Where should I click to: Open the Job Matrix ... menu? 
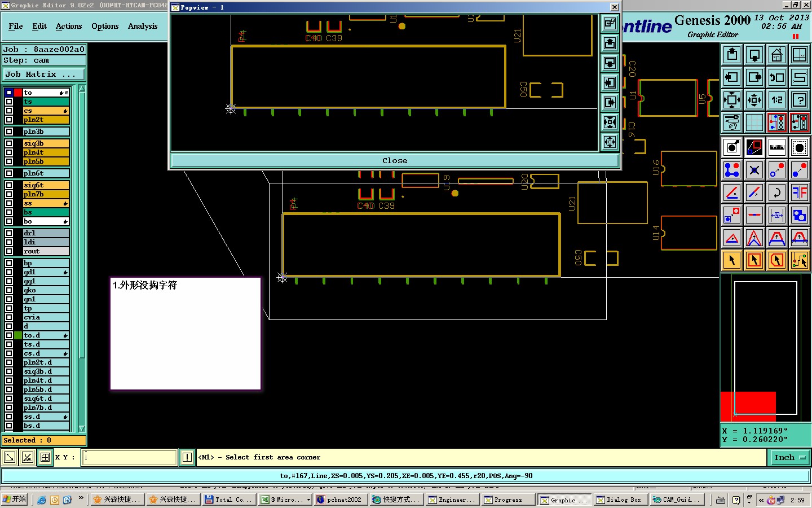click(44, 75)
